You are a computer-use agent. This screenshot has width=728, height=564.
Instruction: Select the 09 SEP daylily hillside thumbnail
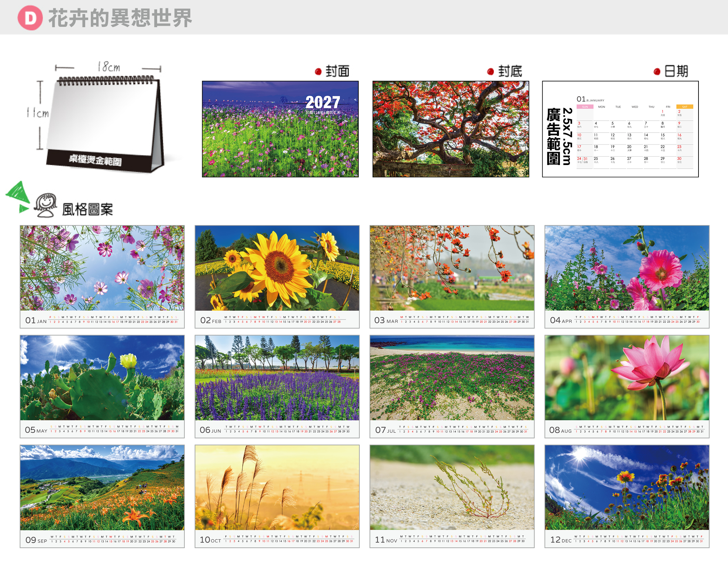click(x=102, y=496)
